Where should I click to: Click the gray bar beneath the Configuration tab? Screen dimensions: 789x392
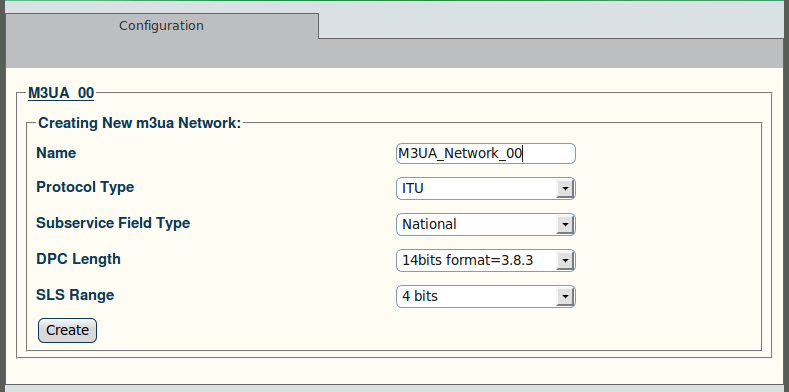[394, 53]
